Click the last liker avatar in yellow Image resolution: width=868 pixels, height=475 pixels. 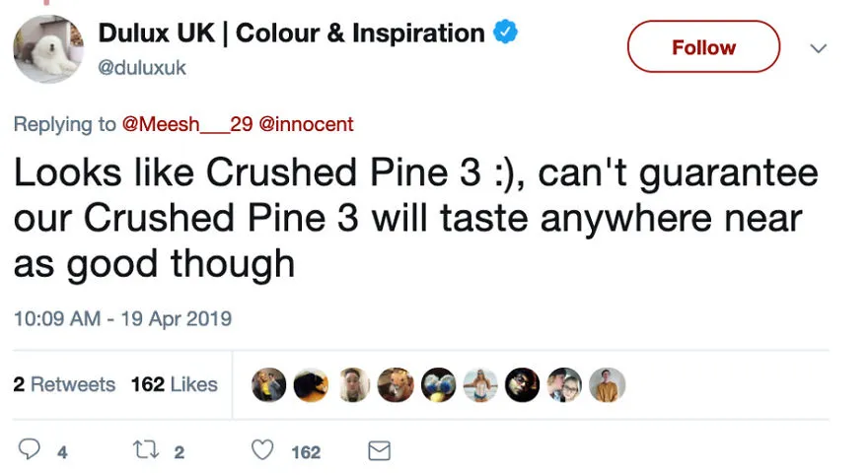click(x=608, y=385)
